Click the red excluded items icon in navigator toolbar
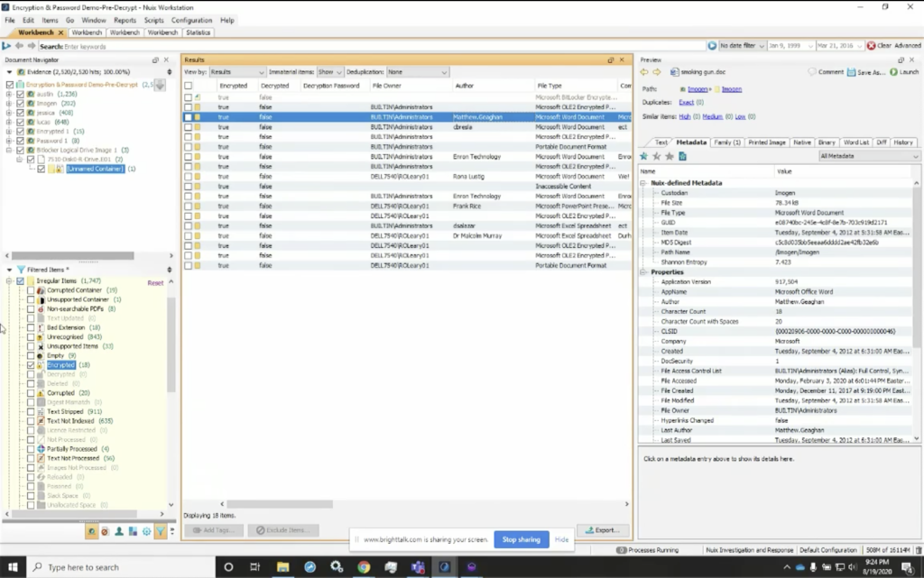 (x=105, y=531)
